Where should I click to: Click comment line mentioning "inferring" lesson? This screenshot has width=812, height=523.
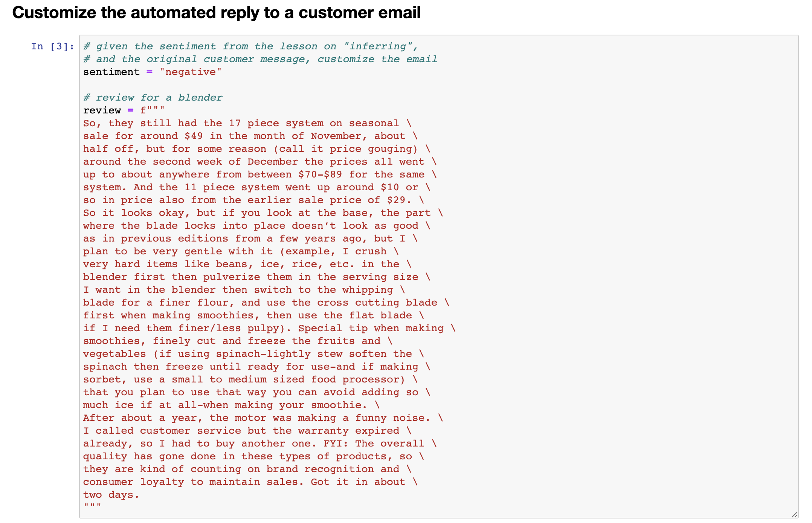[251, 46]
